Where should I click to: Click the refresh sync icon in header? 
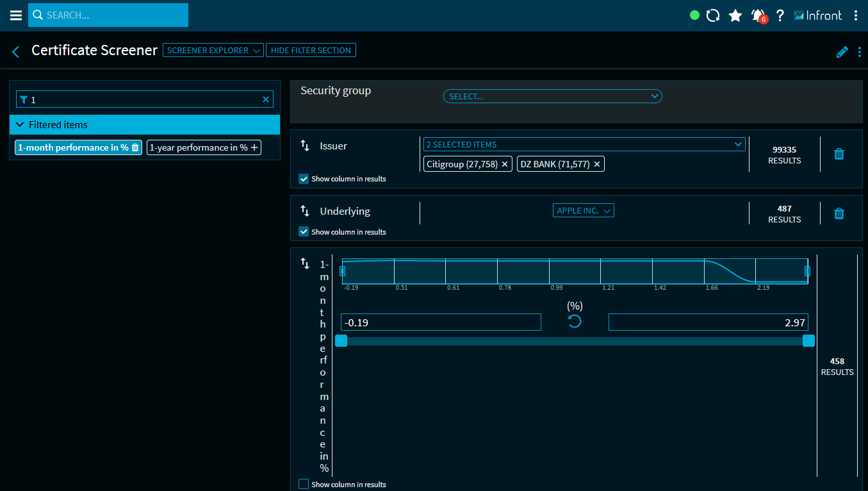[x=713, y=15]
